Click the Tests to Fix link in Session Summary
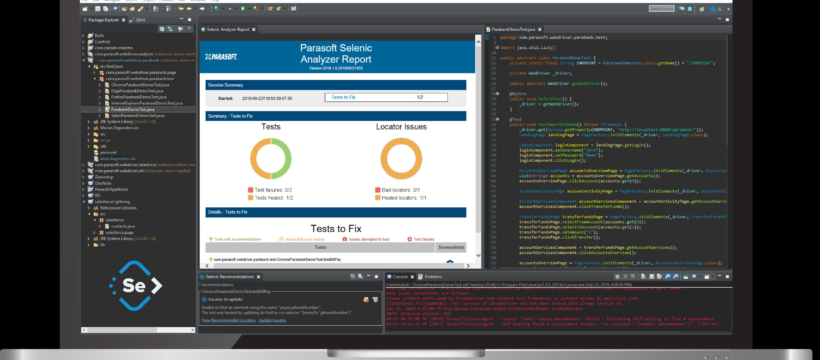The width and height of the screenshot is (820, 360). (344, 97)
